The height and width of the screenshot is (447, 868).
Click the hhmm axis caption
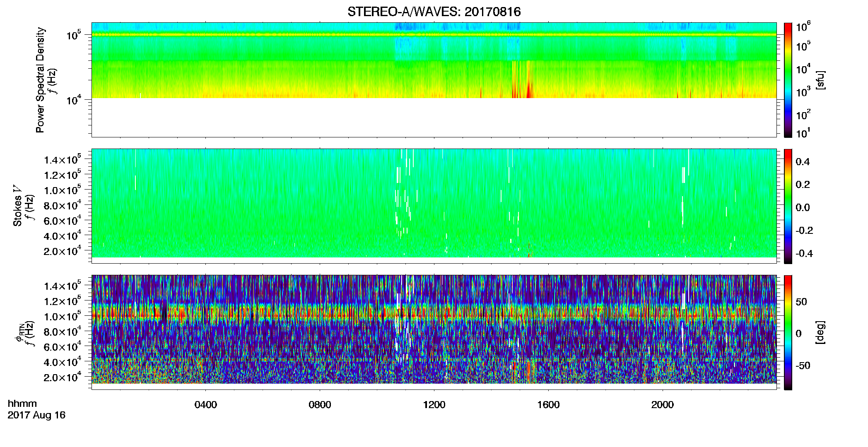pyautogui.click(x=22, y=404)
